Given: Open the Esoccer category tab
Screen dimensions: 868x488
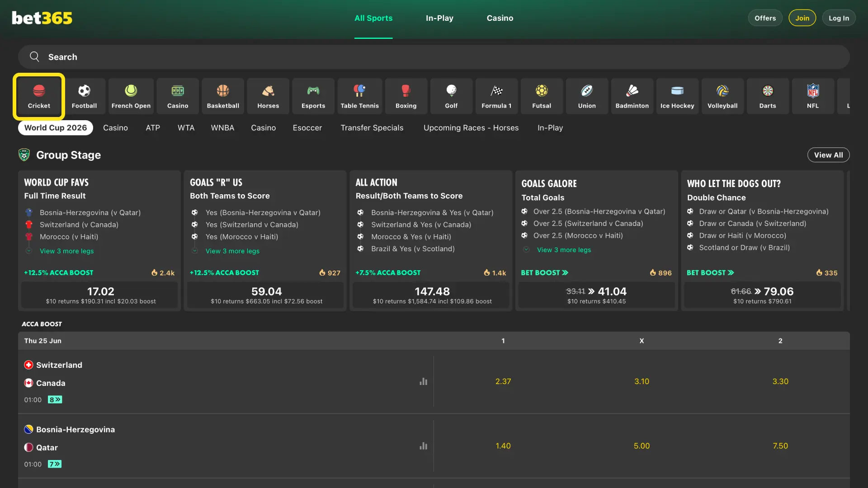Looking at the screenshot, I should (x=307, y=128).
